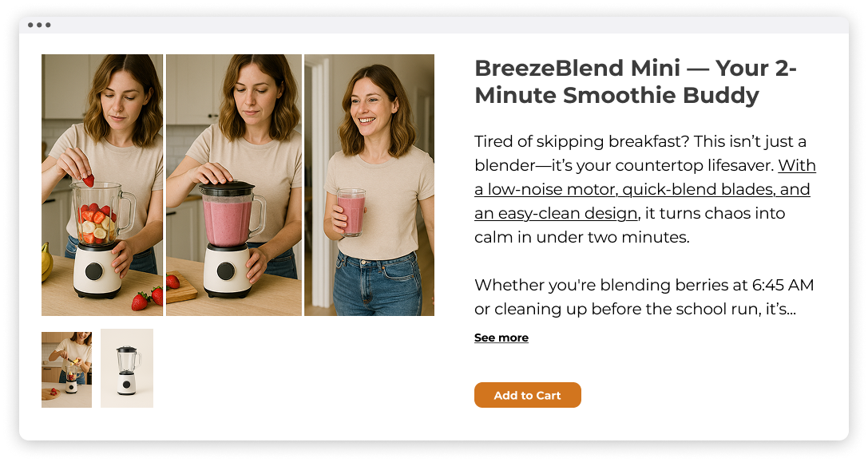
Task: Click the three-dot window menu in title bar
Action: point(39,25)
